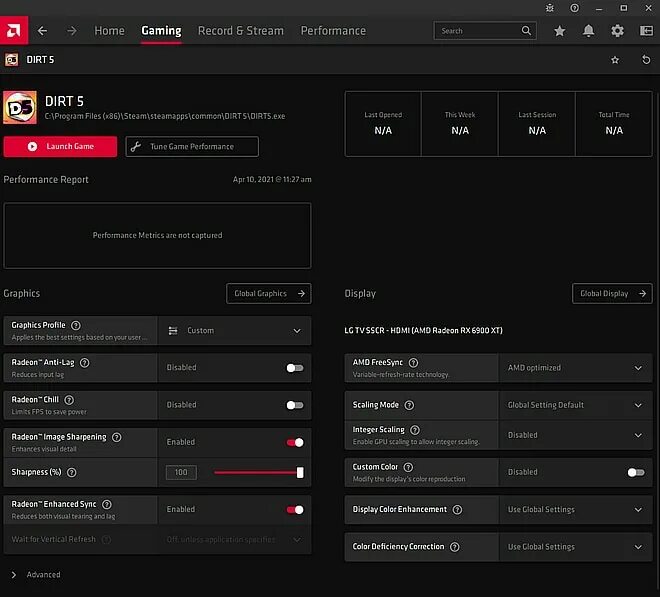The height and width of the screenshot is (597, 660).
Task: Open Wait for Vertical Refresh dropdown
Action: click(234, 539)
